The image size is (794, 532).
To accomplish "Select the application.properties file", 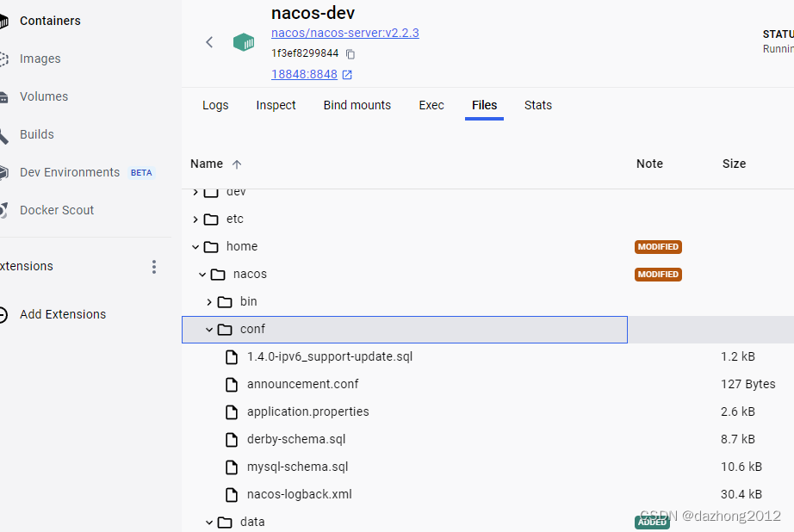I will 307,411.
